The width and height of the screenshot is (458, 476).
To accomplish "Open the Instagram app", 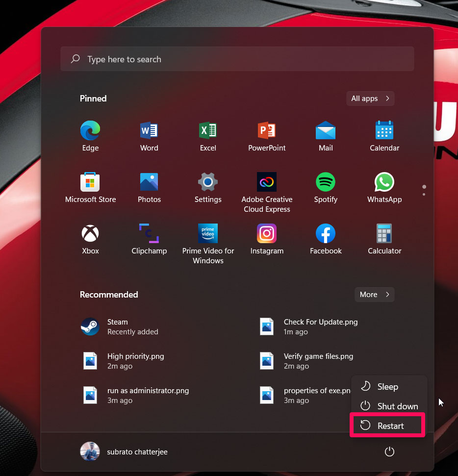I will click(x=267, y=239).
